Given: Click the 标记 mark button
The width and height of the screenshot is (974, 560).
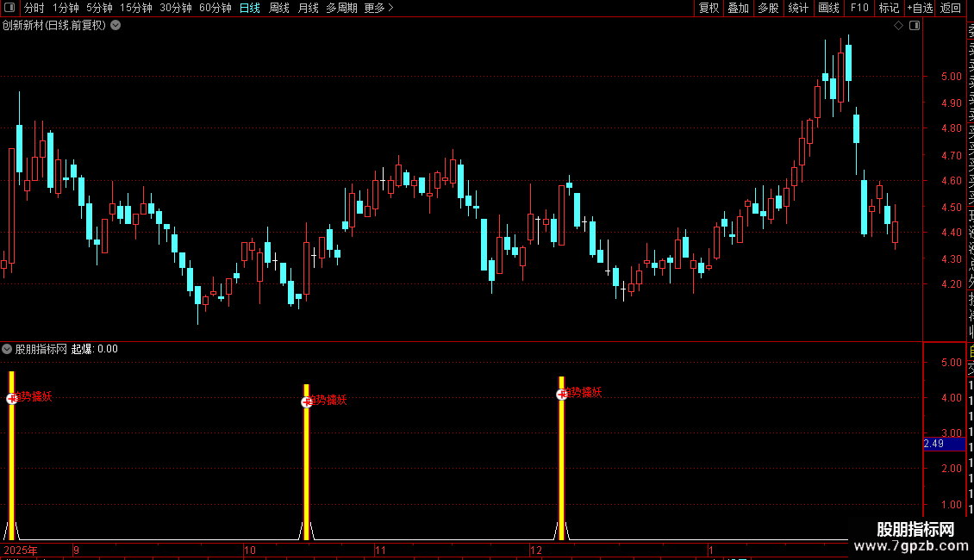Looking at the screenshot, I should pos(889,8).
